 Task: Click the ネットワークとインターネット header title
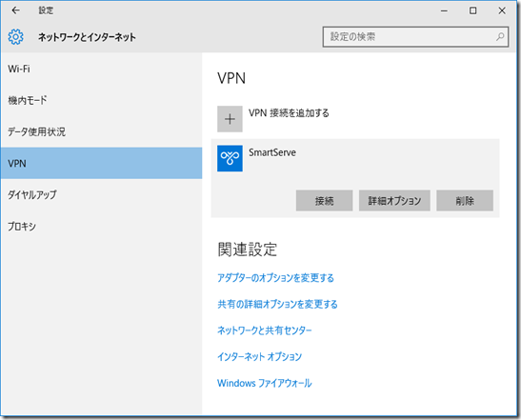(87, 37)
